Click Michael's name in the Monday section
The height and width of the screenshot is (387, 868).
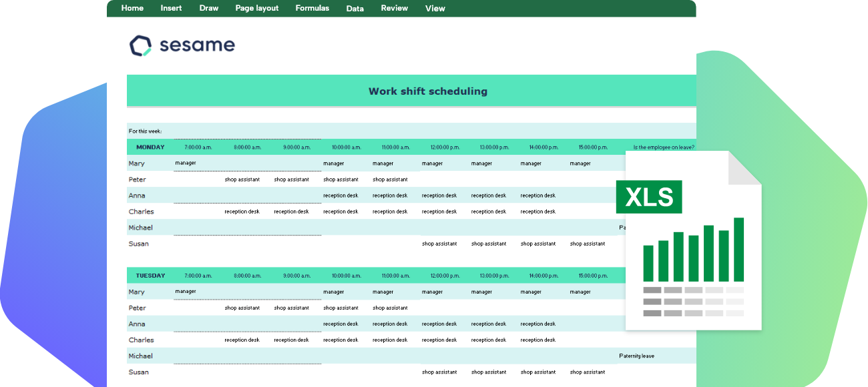click(140, 228)
